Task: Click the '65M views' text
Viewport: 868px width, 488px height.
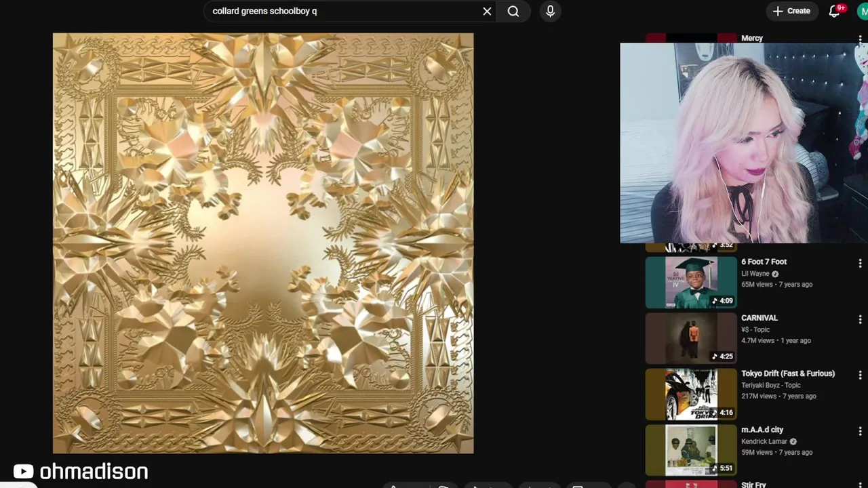Action: (757, 285)
